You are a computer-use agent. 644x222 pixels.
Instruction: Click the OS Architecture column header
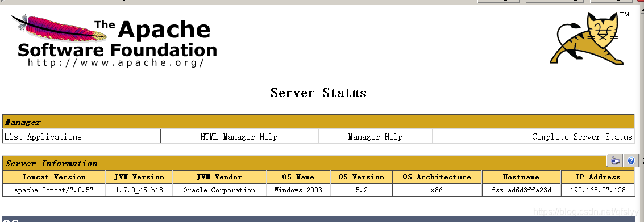(x=437, y=177)
